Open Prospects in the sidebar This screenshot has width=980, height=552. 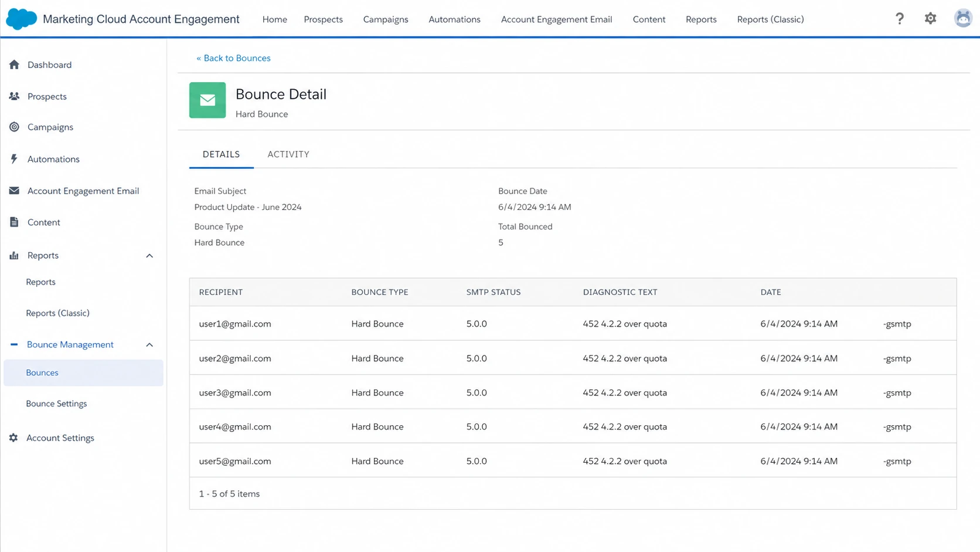point(47,96)
